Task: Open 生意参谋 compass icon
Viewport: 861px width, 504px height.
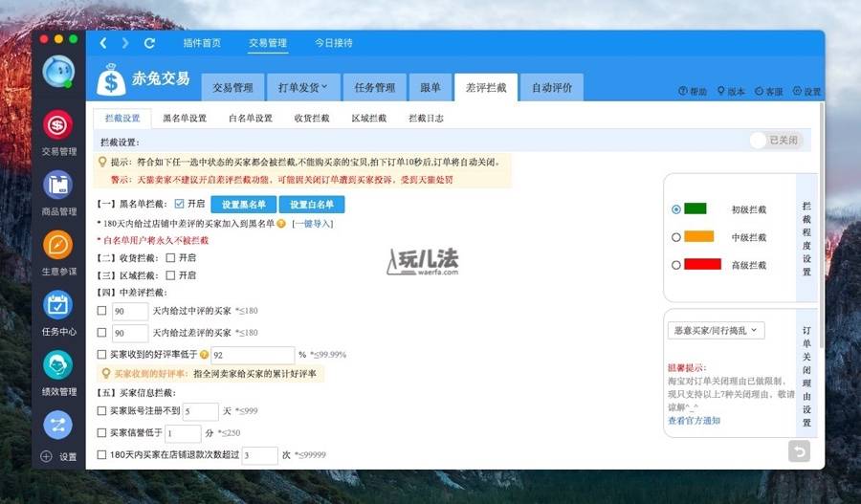Action: (58, 246)
